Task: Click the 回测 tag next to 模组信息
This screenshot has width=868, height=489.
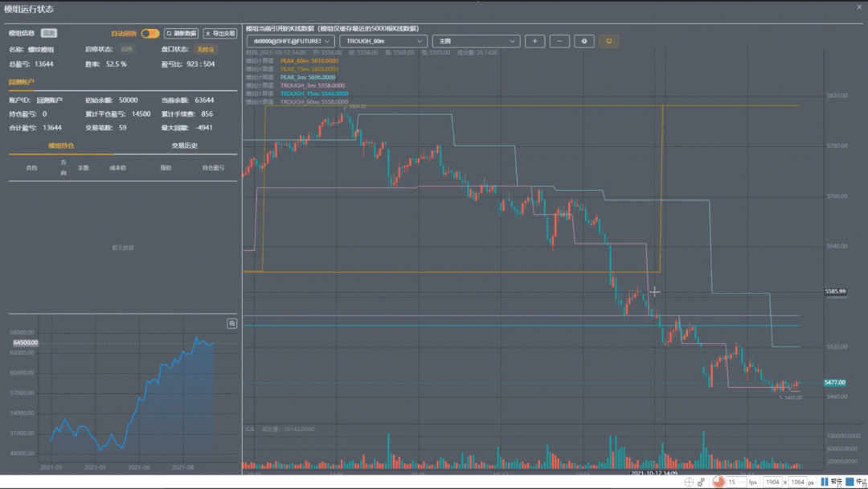Action: [49, 34]
